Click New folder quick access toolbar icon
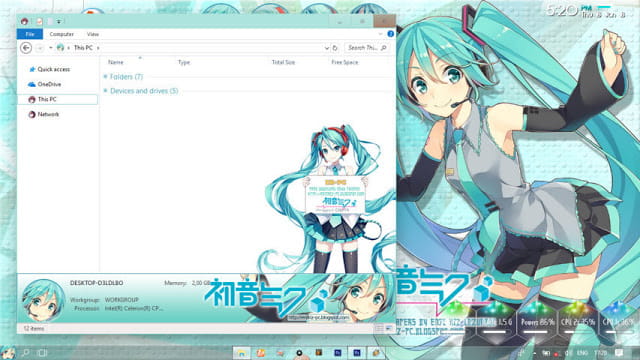This screenshot has height=360, width=640. (x=49, y=21)
